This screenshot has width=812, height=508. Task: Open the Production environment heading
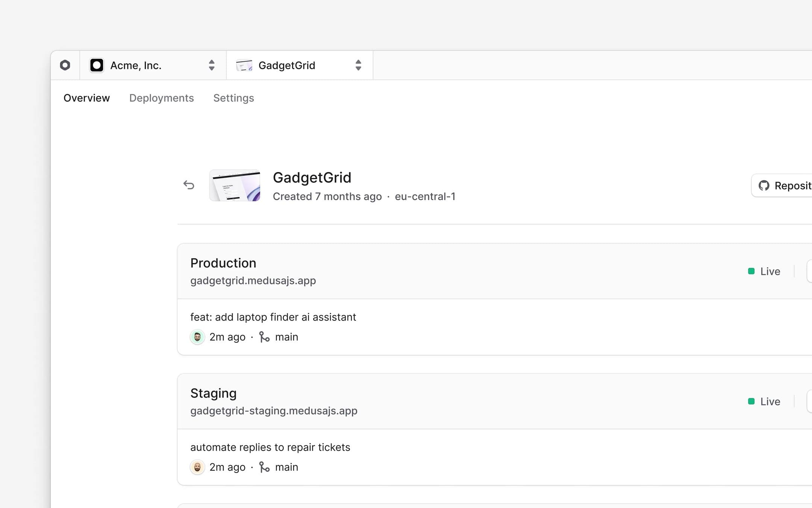[223, 263]
